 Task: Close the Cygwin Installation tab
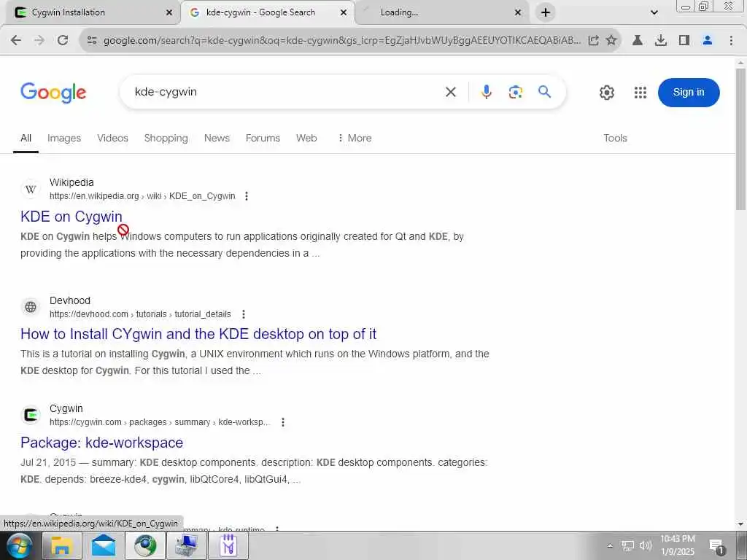click(x=169, y=13)
